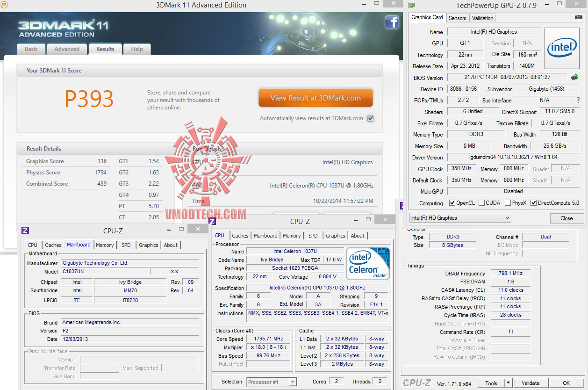Toggle the CUDA checkbox in GPU-Z
The width and height of the screenshot is (588, 390).
481,203
